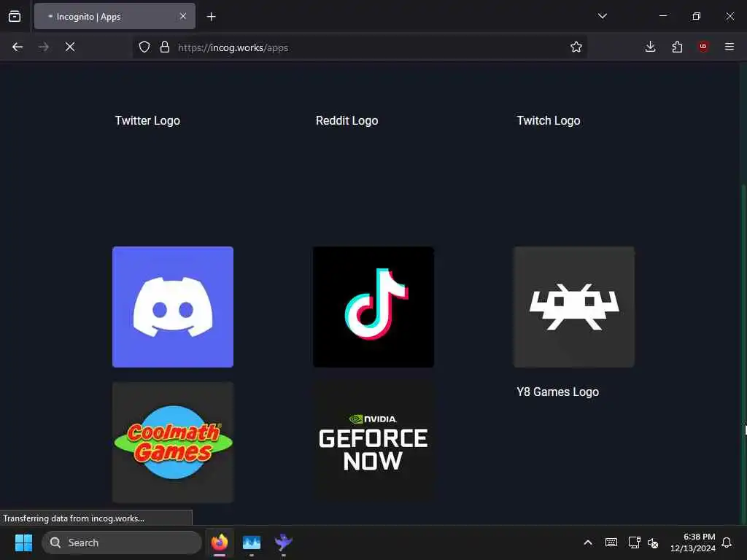Open the Firefox hamburger menu
The width and height of the screenshot is (747, 560).
point(729,47)
